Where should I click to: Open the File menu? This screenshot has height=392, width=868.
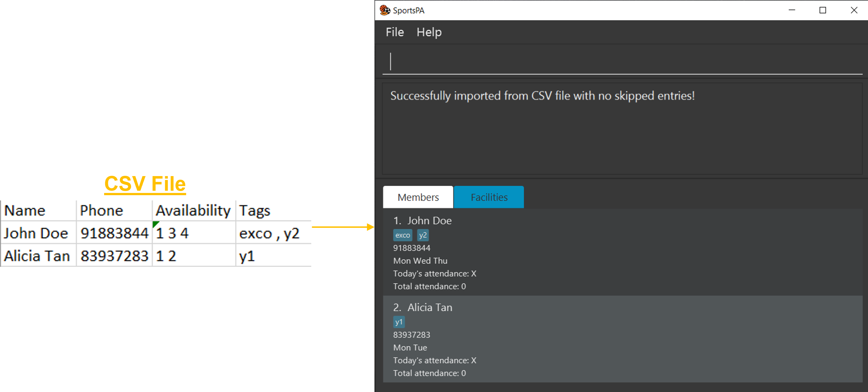[395, 32]
